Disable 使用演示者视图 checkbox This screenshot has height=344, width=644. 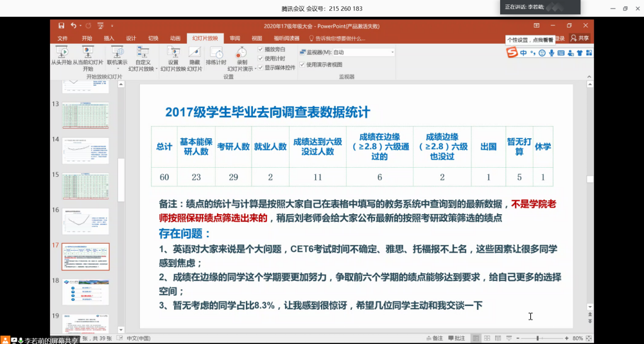302,64
